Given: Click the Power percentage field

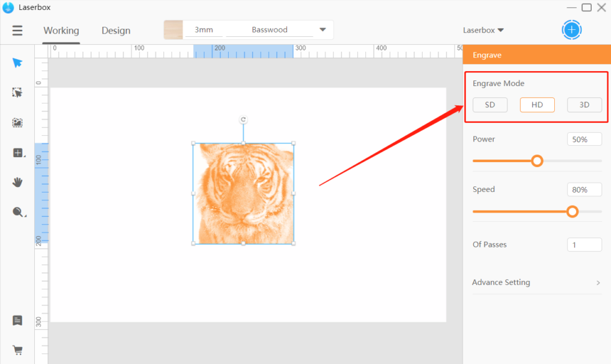Looking at the screenshot, I should (584, 140).
